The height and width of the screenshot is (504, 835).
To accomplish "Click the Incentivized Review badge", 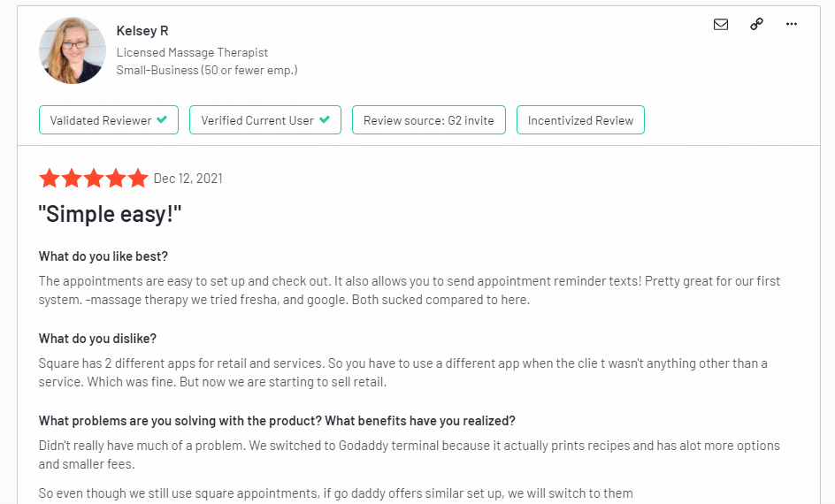I will 580,120.
